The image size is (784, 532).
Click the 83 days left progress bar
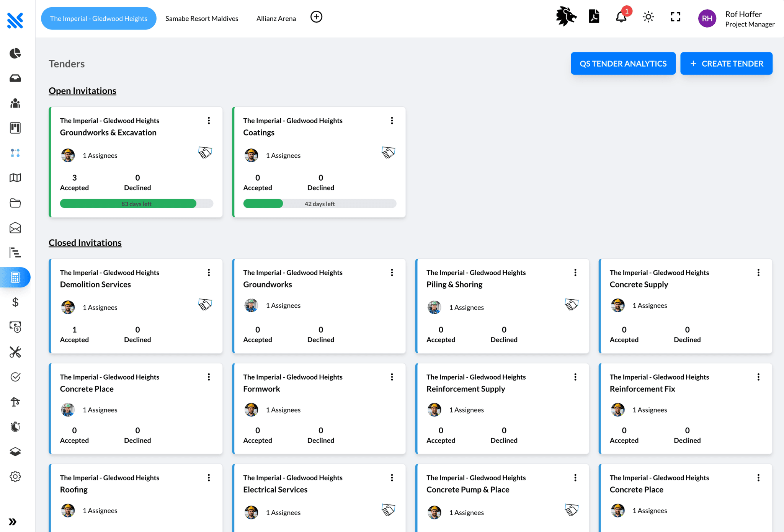coord(136,204)
